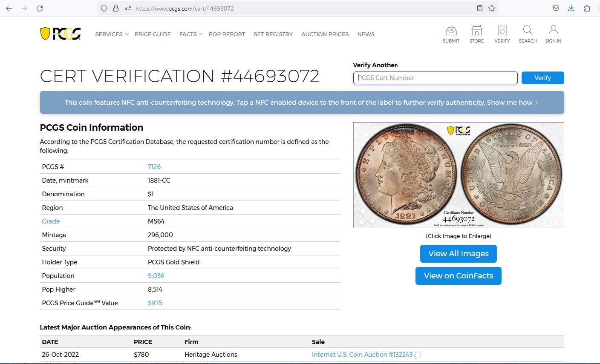Open the site permissions icon in address bar
Viewport: 600px width, 364px height.
pyautogui.click(x=127, y=8)
